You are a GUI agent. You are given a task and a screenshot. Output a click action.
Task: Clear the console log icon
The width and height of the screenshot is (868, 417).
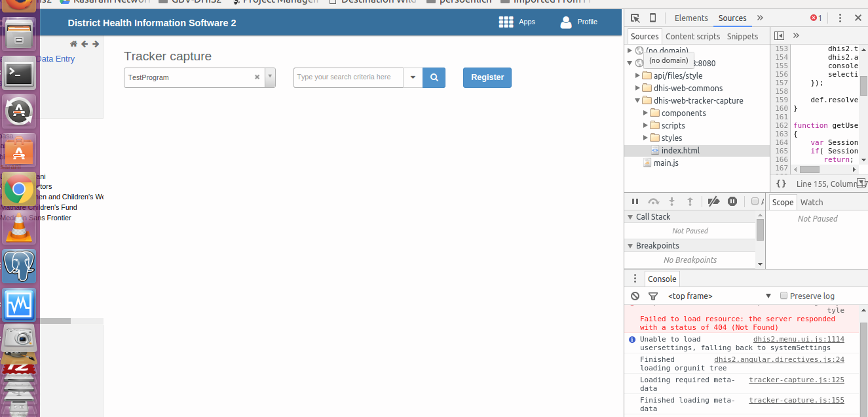635,296
